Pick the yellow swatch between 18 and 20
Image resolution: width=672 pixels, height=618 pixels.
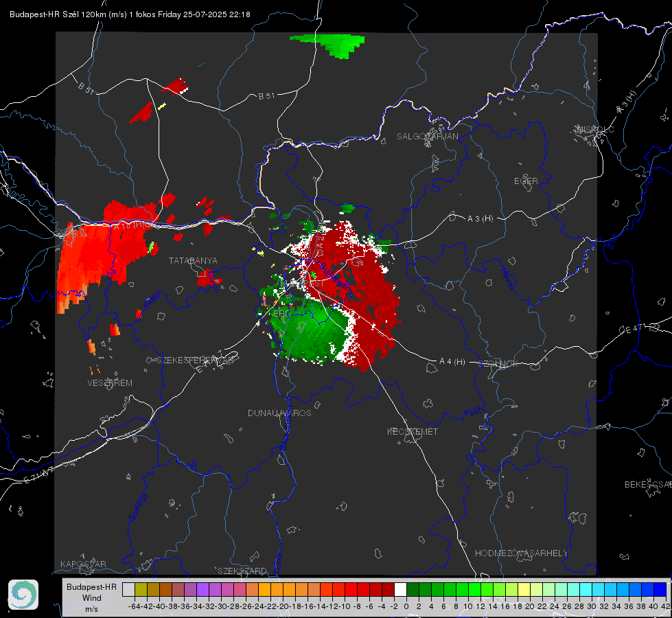point(524,589)
